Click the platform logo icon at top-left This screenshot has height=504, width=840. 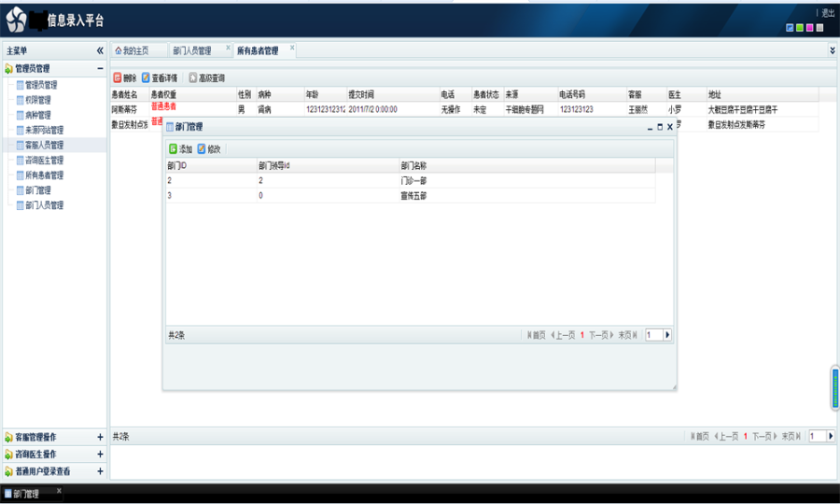click(x=16, y=20)
